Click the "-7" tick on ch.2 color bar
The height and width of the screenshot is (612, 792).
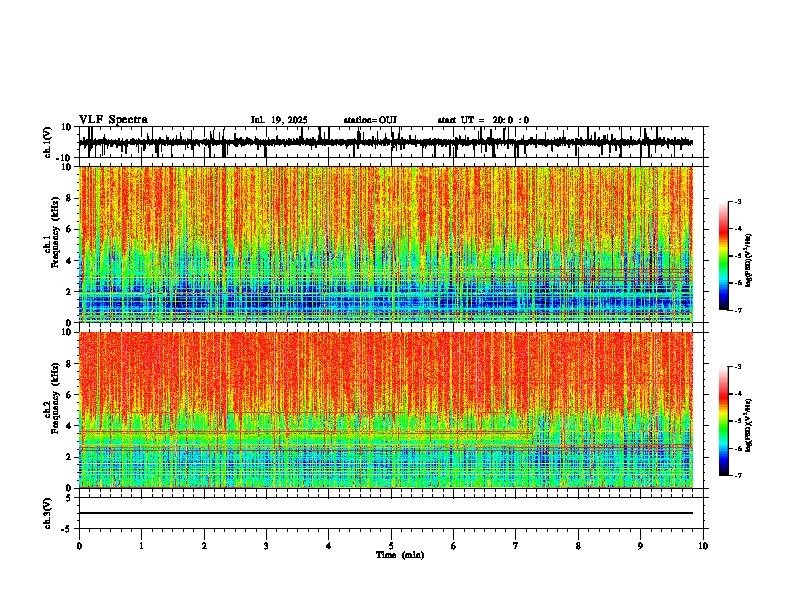tap(737, 475)
